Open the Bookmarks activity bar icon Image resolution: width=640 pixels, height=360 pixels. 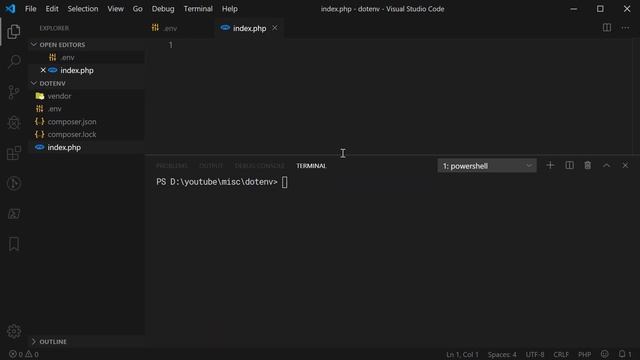coord(14,244)
